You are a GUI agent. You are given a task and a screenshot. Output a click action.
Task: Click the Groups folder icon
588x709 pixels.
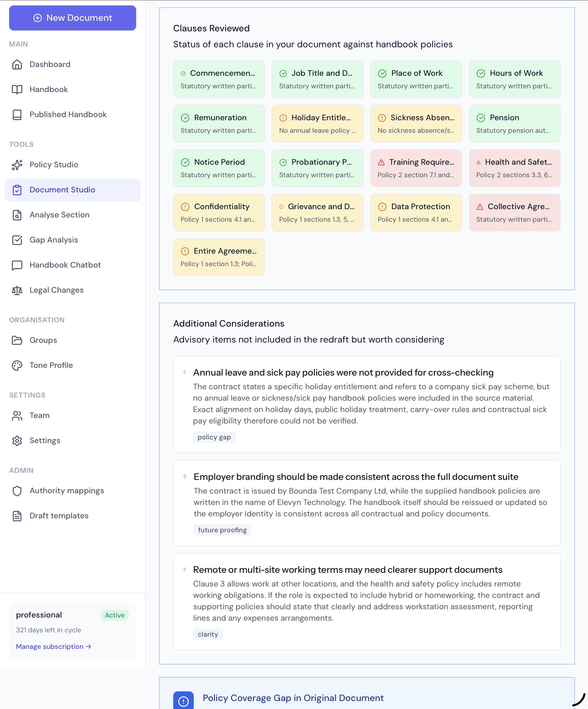pyautogui.click(x=17, y=340)
